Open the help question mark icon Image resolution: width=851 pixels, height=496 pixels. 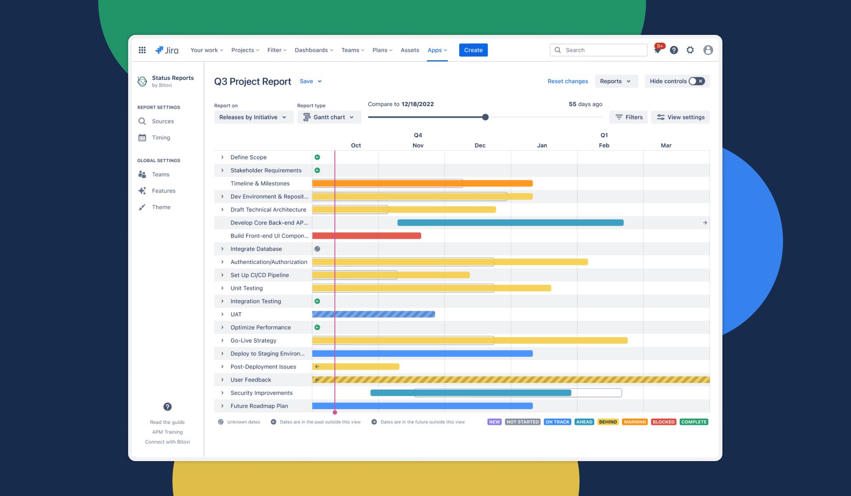click(x=674, y=50)
